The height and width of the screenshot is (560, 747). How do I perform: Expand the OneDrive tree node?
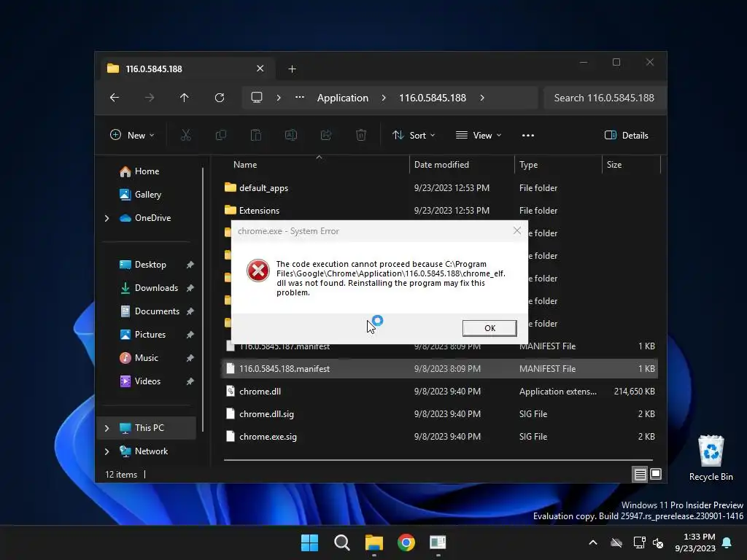click(x=107, y=218)
